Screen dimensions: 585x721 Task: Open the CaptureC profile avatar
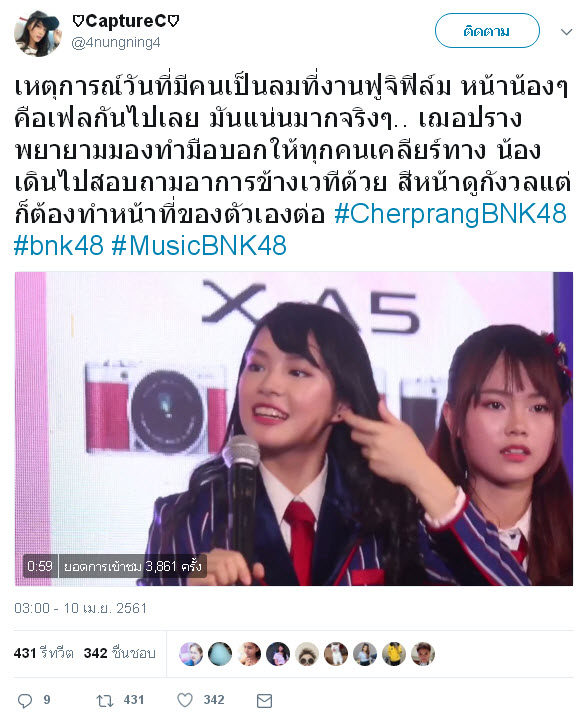(38, 32)
